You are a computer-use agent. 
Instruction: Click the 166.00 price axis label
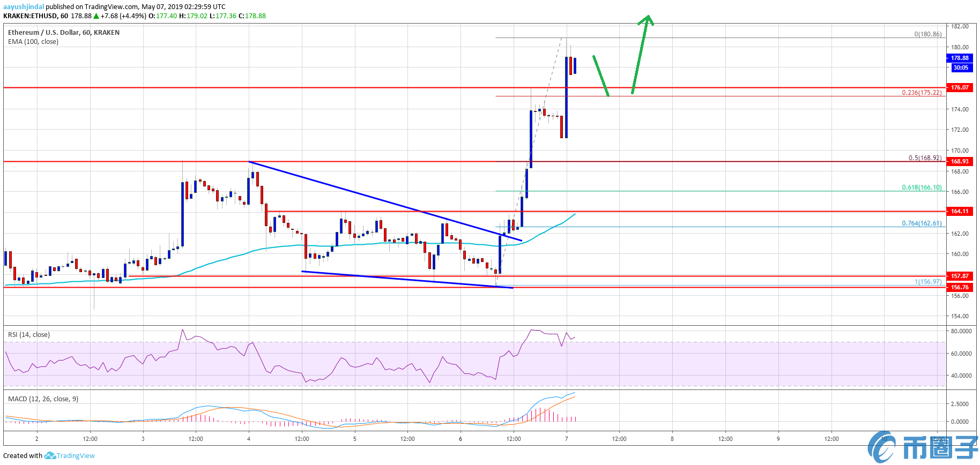coord(960,192)
